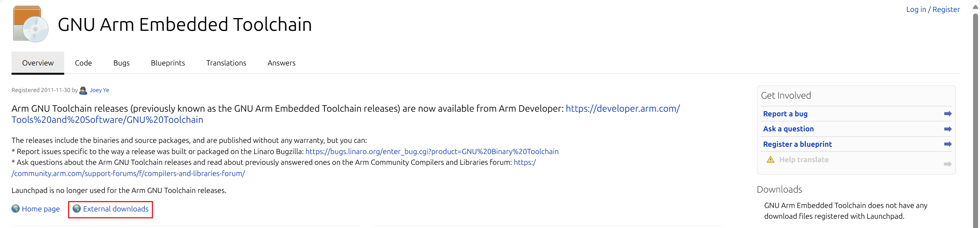Select the Translations tab
This screenshot has height=228, width=980.
tap(226, 63)
